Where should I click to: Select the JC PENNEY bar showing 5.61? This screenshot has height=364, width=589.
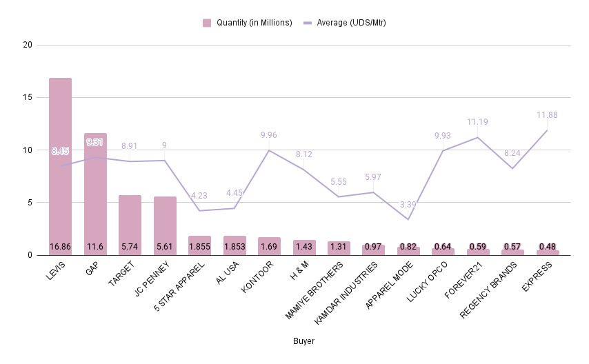point(165,225)
